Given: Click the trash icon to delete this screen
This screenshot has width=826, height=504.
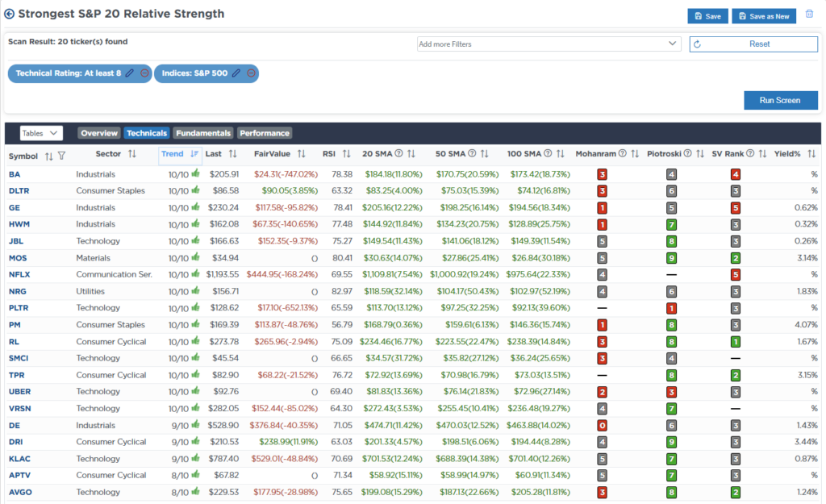Looking at the screenshot, I should pos(809,15).
